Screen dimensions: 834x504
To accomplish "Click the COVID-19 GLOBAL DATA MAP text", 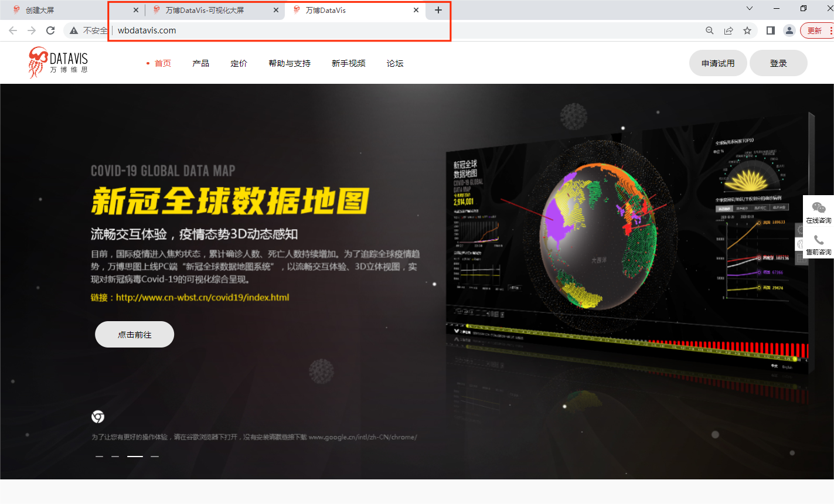I will click(163, 171).
